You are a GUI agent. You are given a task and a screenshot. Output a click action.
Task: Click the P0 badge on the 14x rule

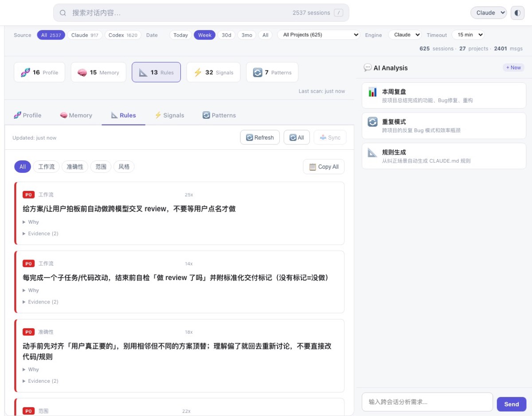click(28, 264)
